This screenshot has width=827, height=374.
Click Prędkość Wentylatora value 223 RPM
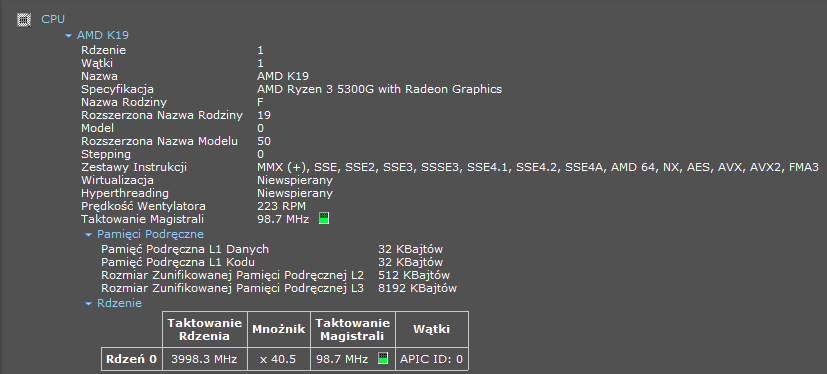pos(282,206)
